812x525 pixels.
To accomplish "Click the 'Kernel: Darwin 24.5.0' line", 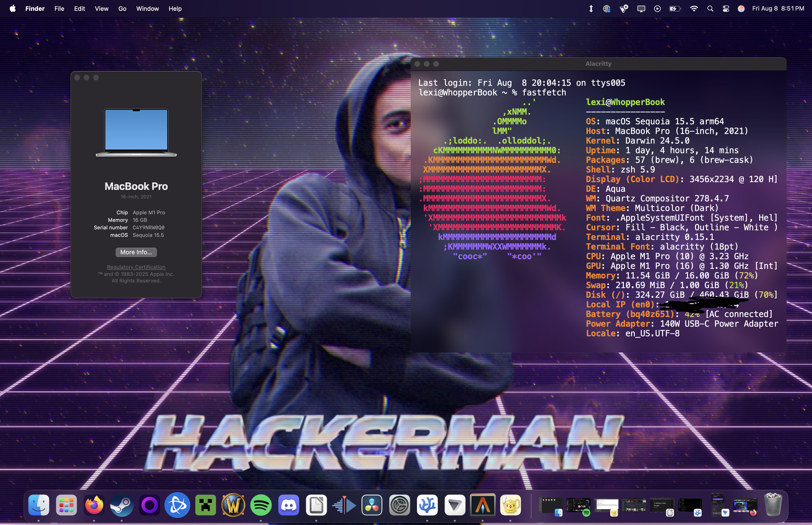I will pos(637,141).
